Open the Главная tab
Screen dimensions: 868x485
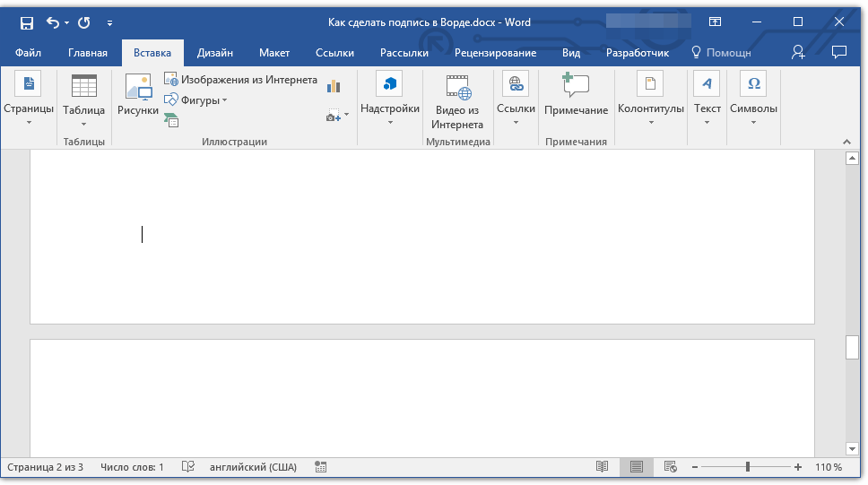coord(88,53)
